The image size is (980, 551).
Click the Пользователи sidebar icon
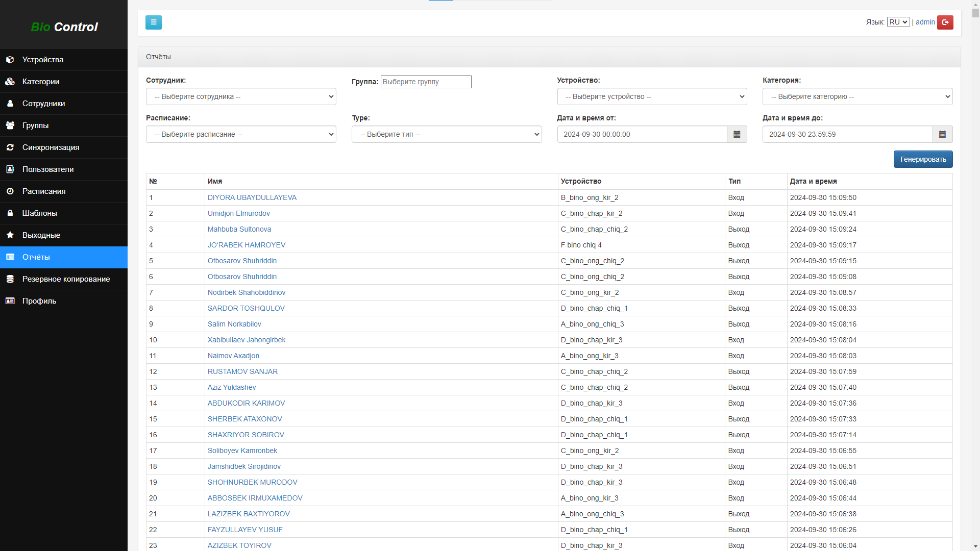[10, 169]
